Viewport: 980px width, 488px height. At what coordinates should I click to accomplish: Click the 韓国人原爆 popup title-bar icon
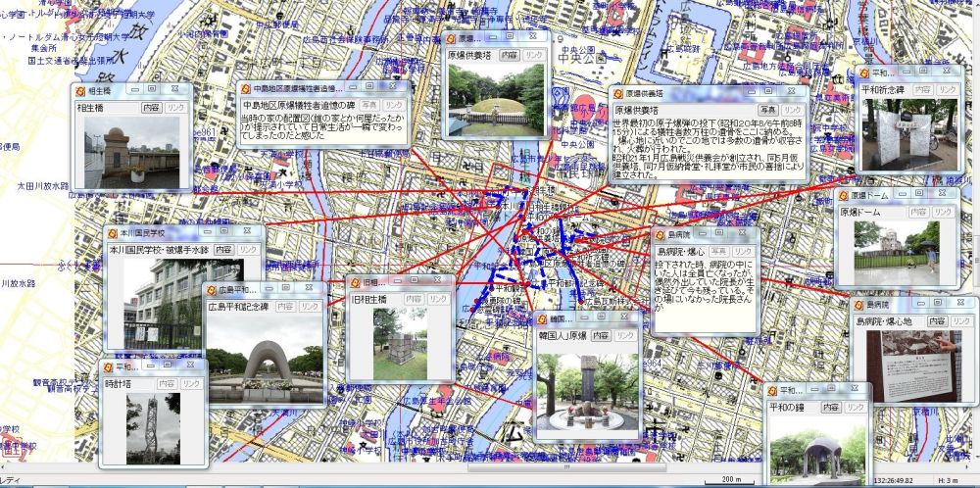click(542, 318)
